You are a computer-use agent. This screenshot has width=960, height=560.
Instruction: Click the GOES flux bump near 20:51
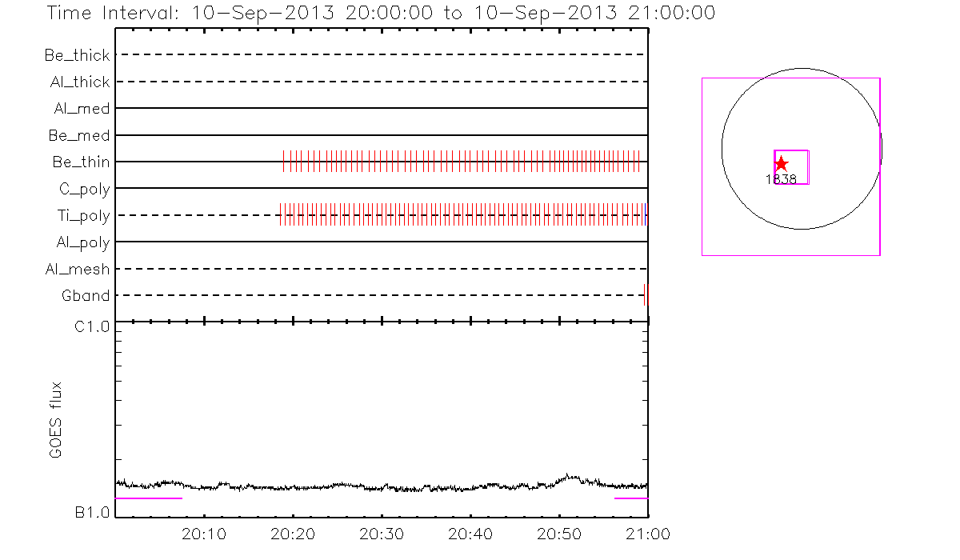[x=569, y=477]
